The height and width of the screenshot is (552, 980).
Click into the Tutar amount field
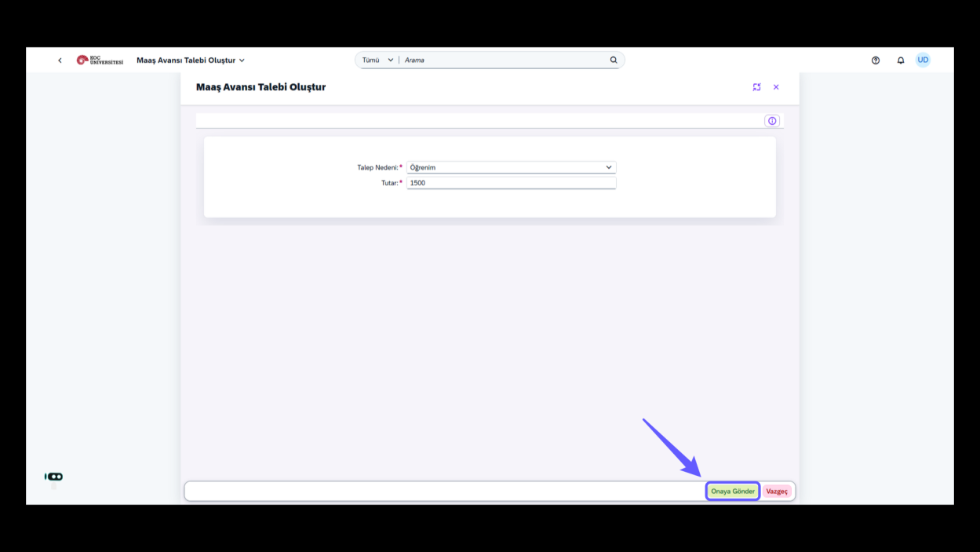512,183
